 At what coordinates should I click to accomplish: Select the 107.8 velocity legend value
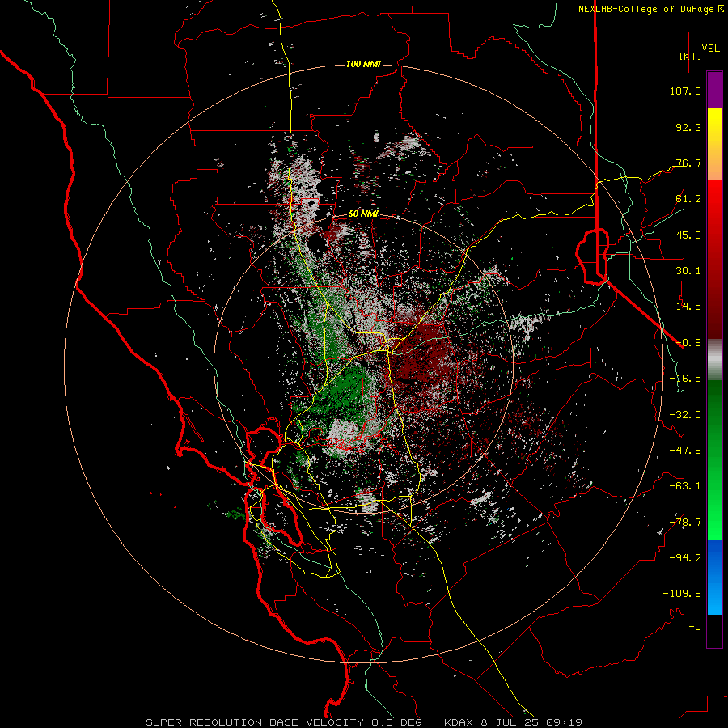tap(685, 91)
